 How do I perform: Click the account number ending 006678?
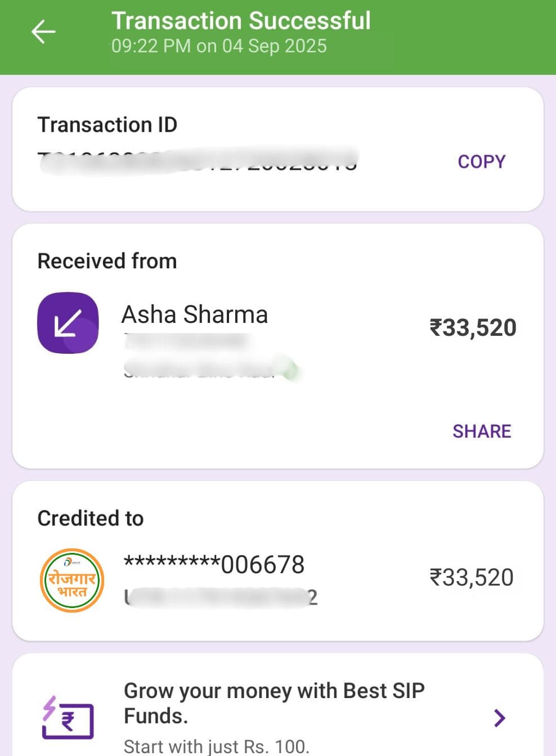point(214,564)
